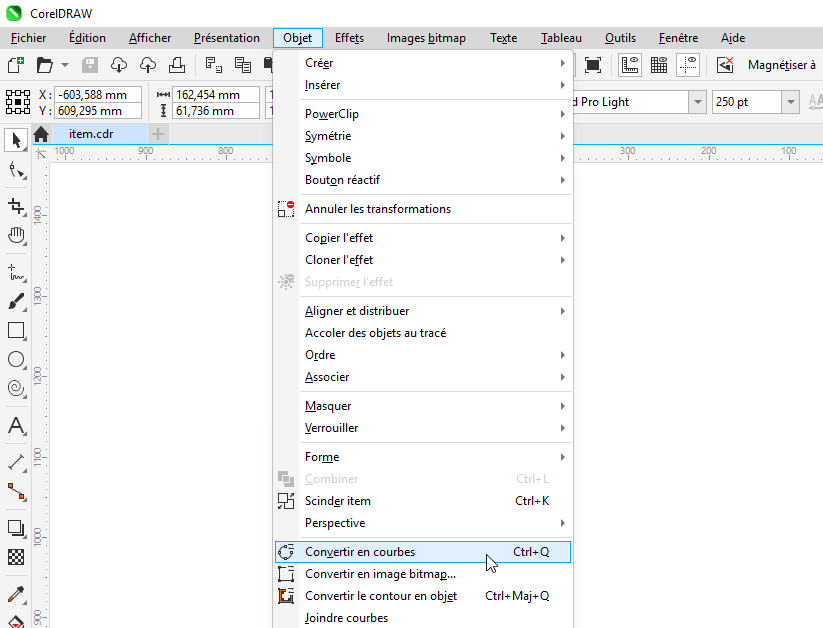The height and width of the screenshot is (628, 823).
Task: Toggle the rulers visibility icon
Action: 630,65
